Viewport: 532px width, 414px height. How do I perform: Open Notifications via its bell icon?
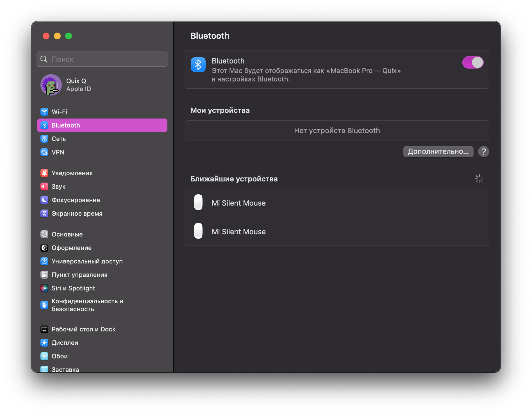coord(44,173)
